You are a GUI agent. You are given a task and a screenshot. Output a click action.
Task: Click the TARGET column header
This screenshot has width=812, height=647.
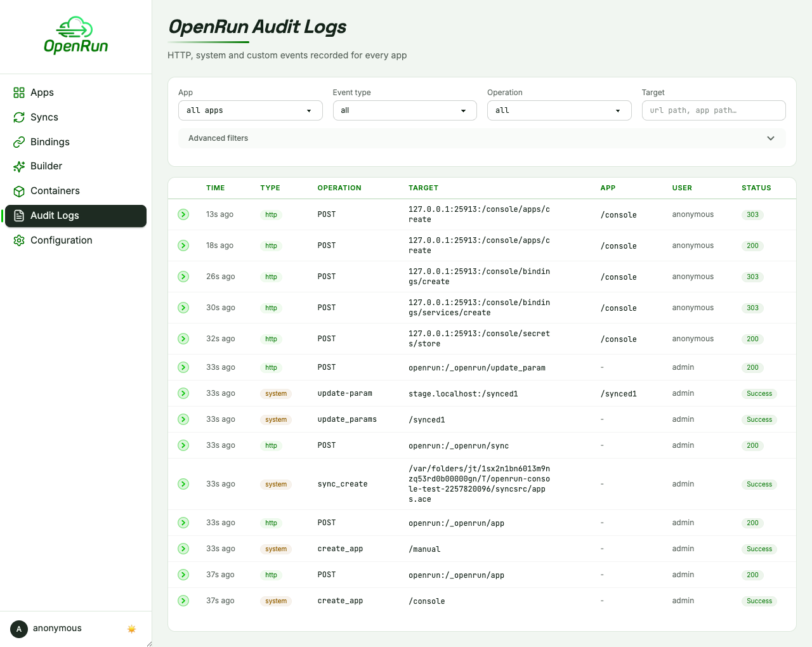point(424,188)
